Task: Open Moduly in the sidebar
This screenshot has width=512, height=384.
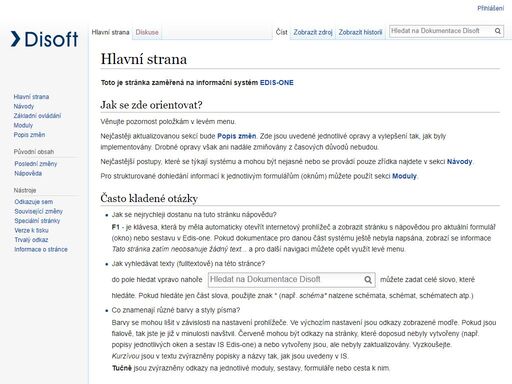Action: click(x=23, y=125)
